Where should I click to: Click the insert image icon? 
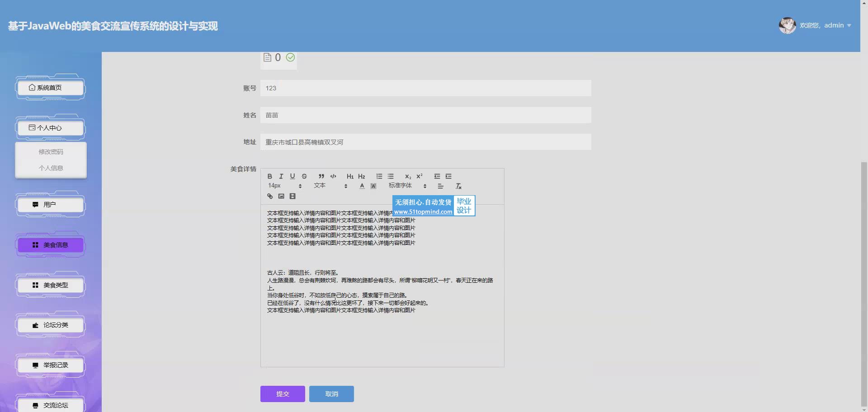pos(281,196)
